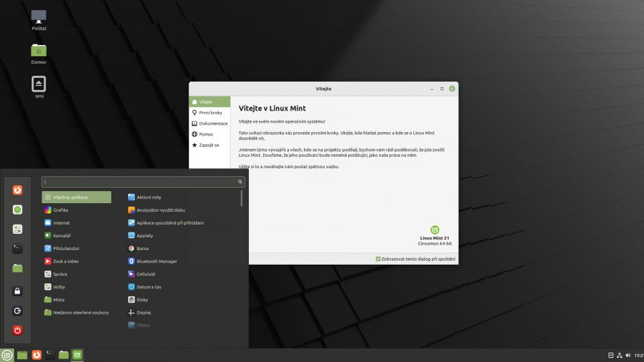644x362 pixels.
Task: Select the spoj removable drive desktop icon
Action: (39, 87)
